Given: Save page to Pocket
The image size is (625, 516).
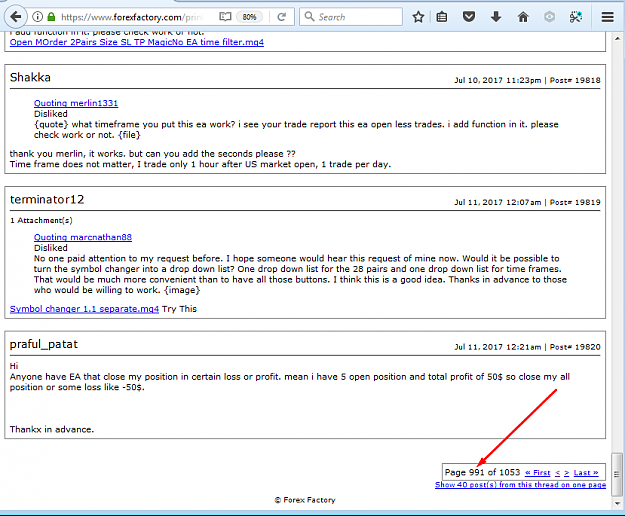Looking at the screenshot, I should 469,17.
